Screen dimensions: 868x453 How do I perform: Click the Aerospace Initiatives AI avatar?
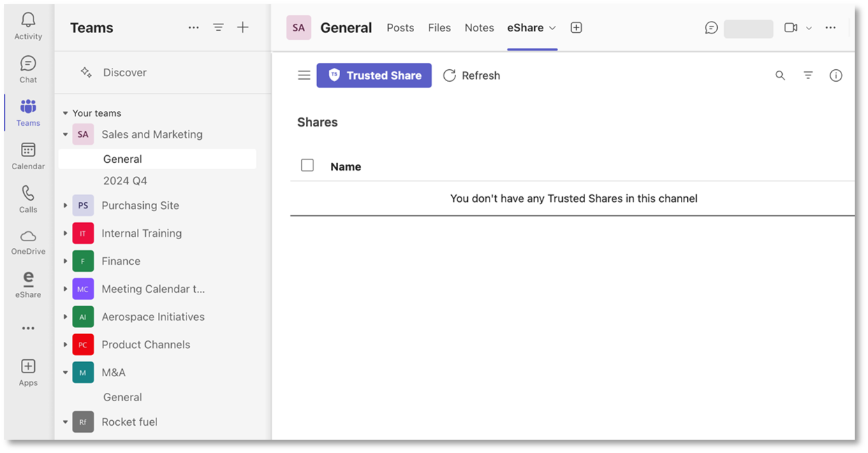click(83, 317)
